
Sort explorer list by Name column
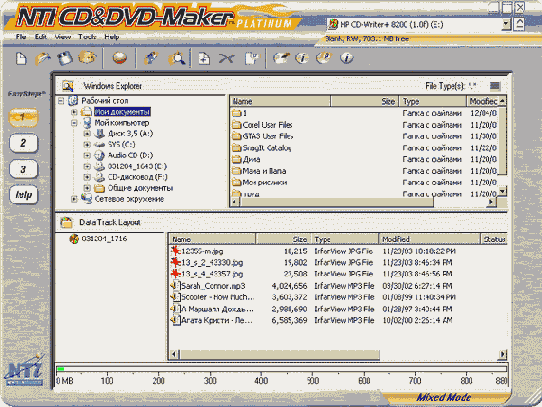coord(280,101)
